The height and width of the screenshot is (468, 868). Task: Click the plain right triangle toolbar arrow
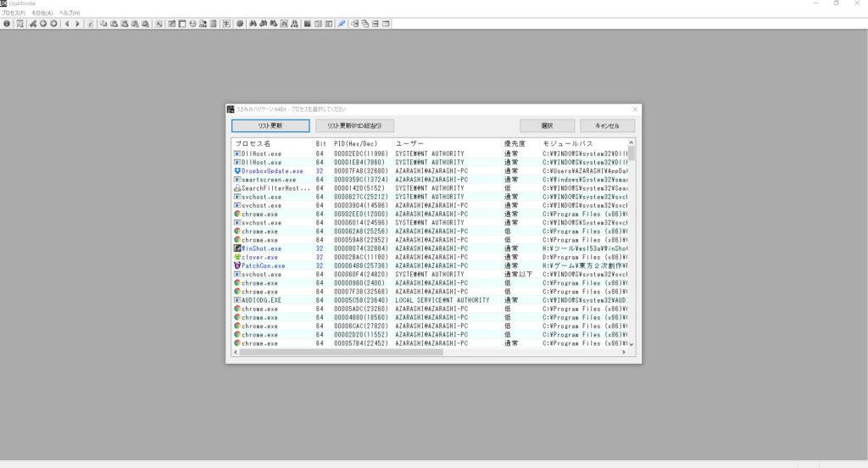click(77, 24)
